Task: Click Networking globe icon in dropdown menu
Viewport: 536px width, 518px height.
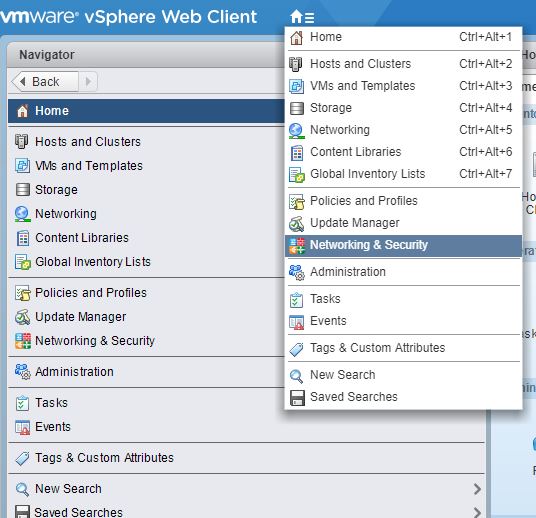Action: click(x=296, y=131)
